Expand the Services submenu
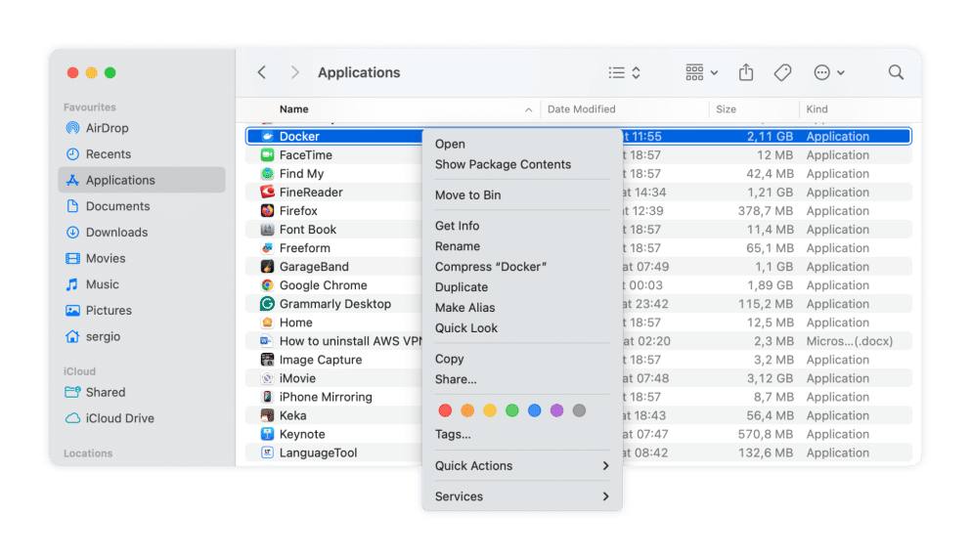 coord(522,496)
